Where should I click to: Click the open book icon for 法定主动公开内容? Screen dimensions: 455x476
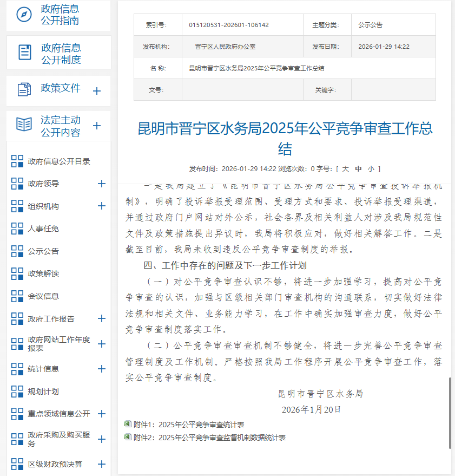(24, 125)
